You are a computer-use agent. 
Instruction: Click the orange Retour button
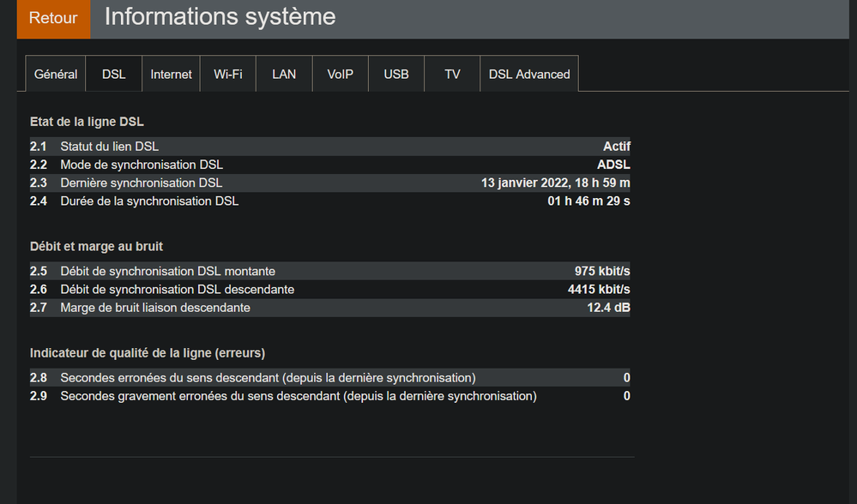point(53,18)
